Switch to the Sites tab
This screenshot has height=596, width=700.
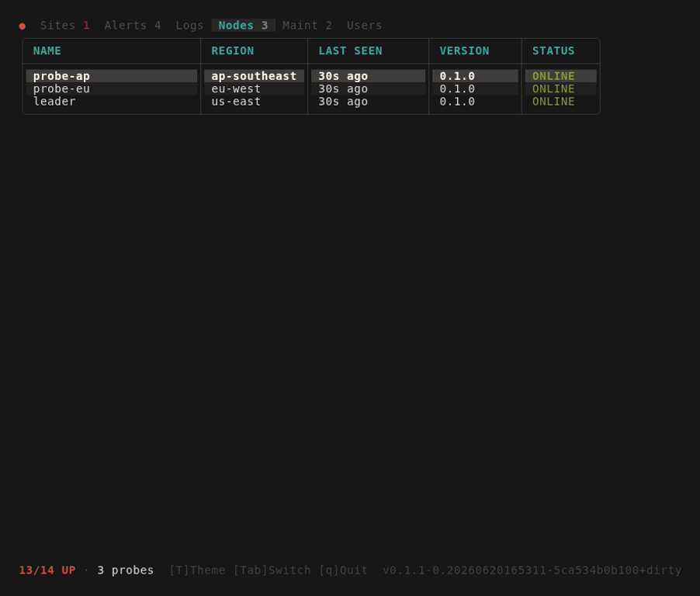tap(65, 26)
